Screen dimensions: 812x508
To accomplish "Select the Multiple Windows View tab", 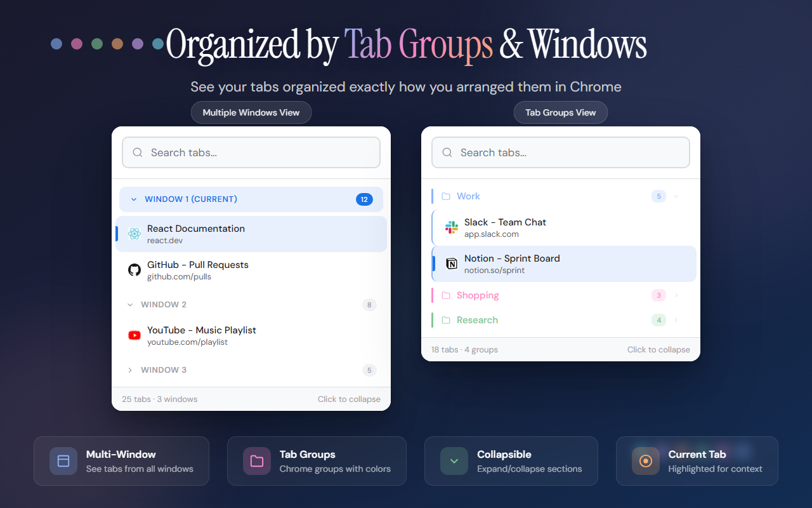I will 251,112.
